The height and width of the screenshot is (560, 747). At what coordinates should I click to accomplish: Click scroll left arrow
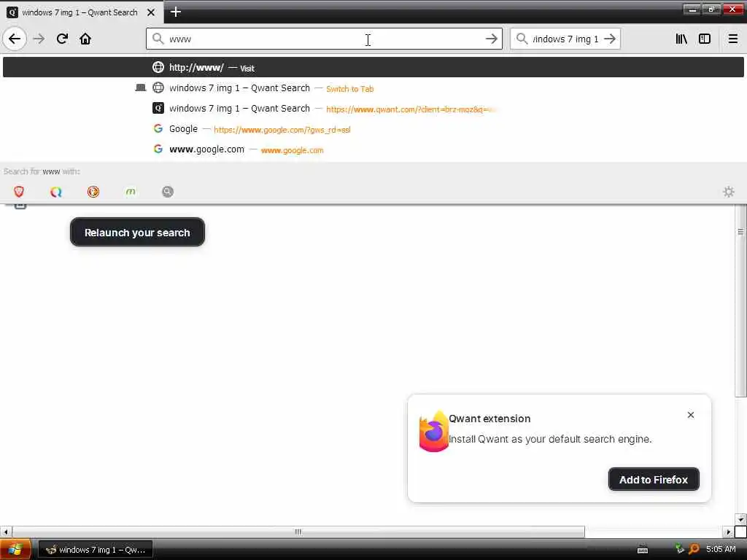(x=6, y=532)
